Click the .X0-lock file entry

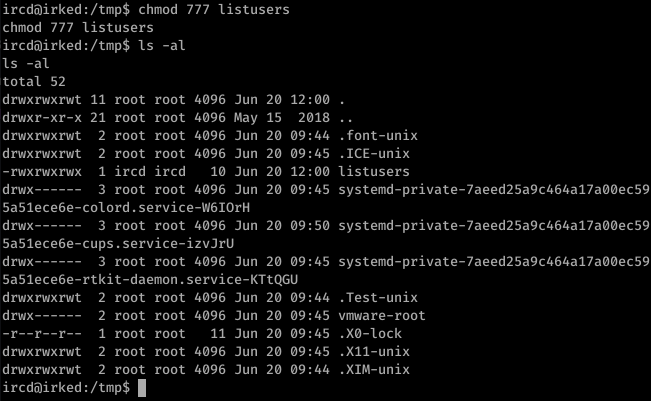tap(370, 333)
